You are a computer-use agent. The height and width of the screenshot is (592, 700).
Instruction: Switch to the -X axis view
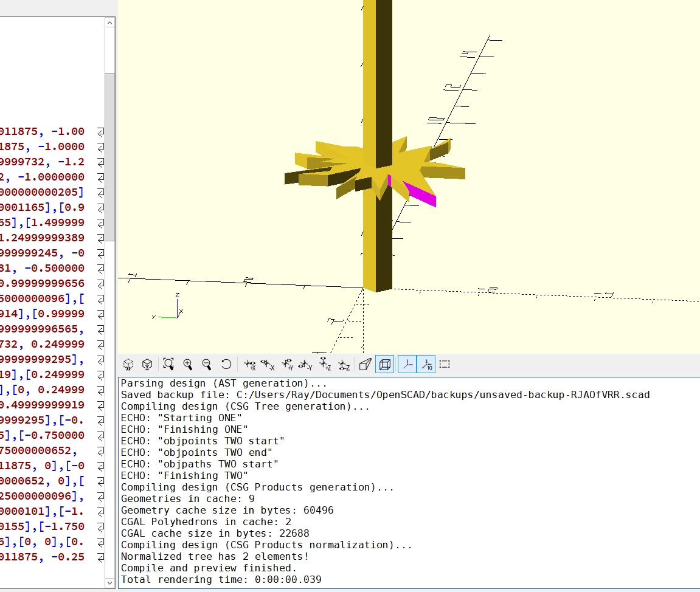pyautogui.click(x=268, y=365)
